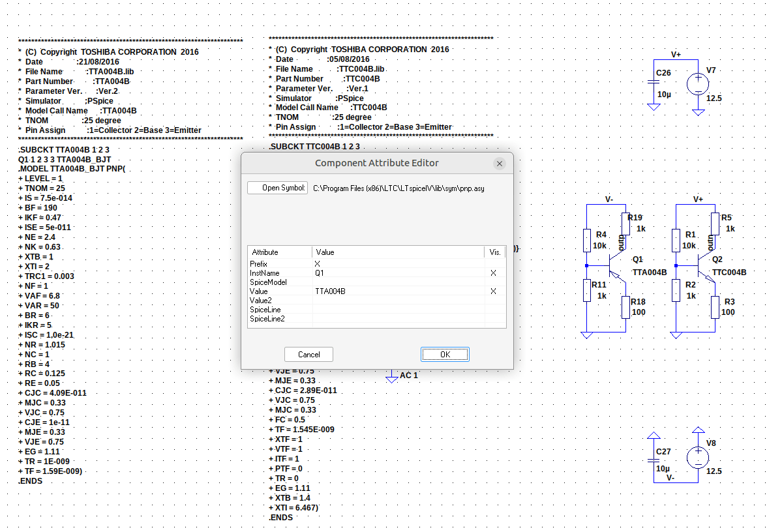The width and height of the screenshot is (767, 532).
Task: Edit the InstName value field showing Q1
Action: click(x=398, y=273)
